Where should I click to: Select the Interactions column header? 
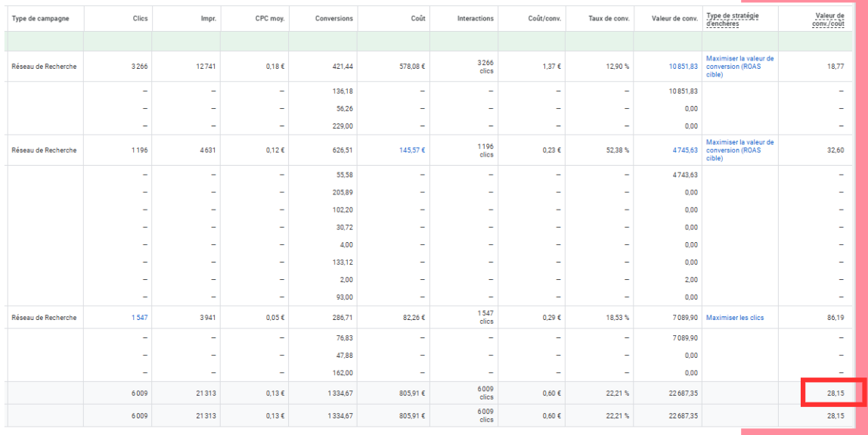click(475, 18)
